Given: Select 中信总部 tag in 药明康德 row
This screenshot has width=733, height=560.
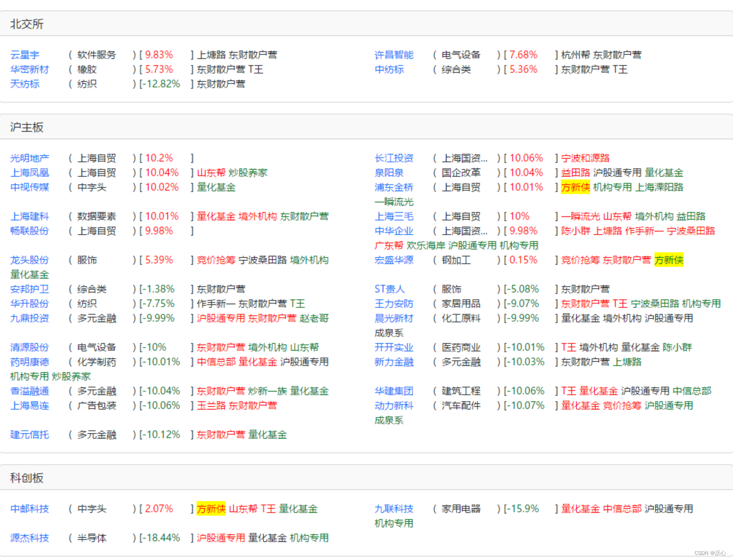Looking at the screenshot, I should (216, 362).
